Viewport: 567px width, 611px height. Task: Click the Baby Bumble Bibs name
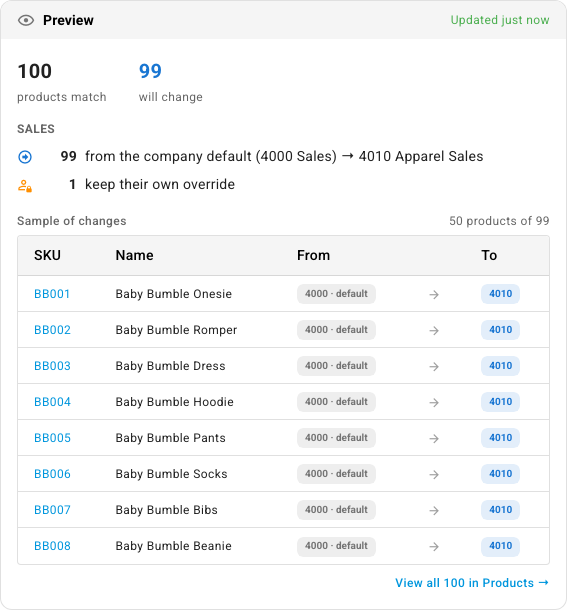tap(166, 510)
